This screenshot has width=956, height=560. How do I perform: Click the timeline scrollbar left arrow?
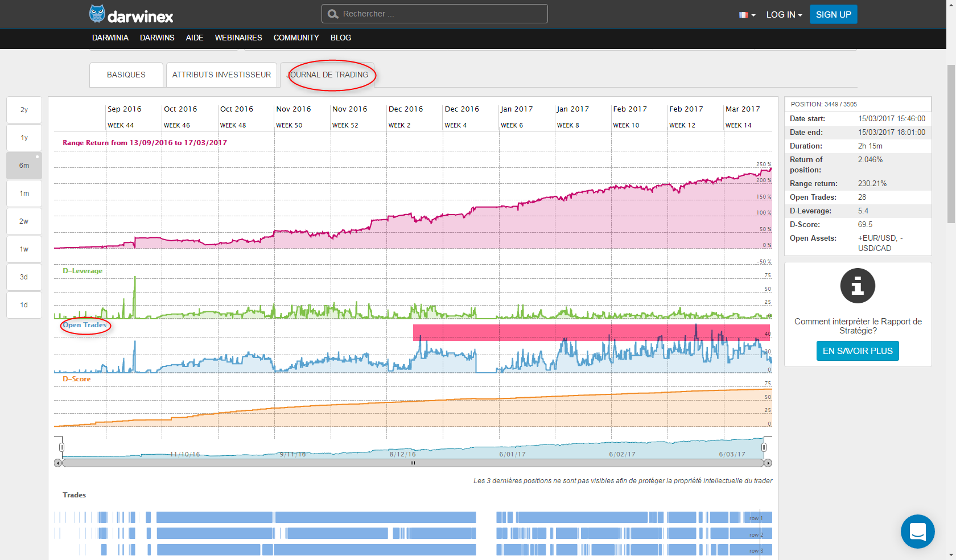(x=58, y=463)
